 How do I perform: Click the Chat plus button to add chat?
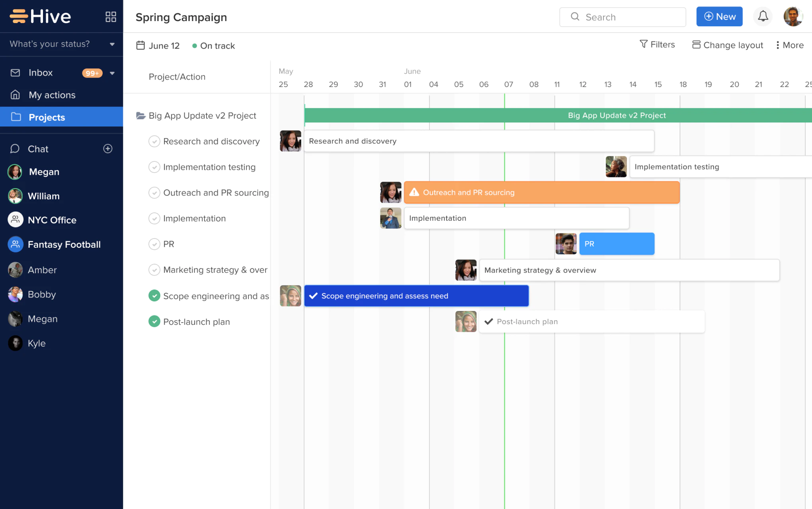(x=109, y=148)
